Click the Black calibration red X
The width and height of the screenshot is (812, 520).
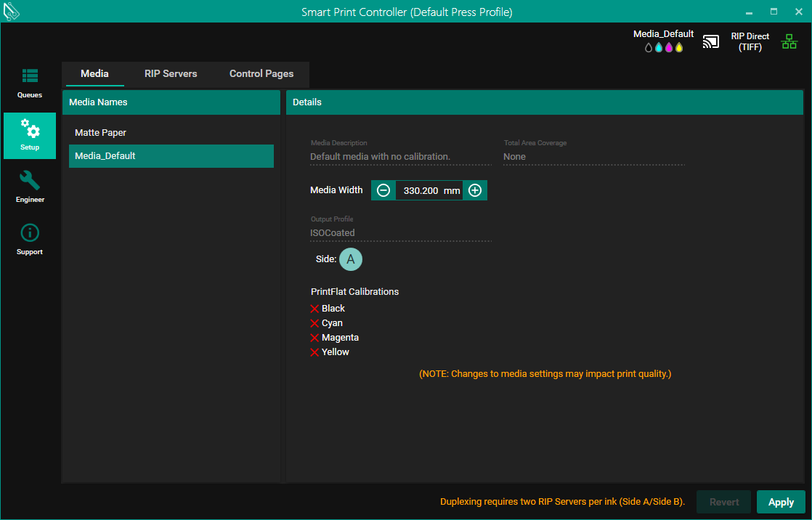click(314, 309)
